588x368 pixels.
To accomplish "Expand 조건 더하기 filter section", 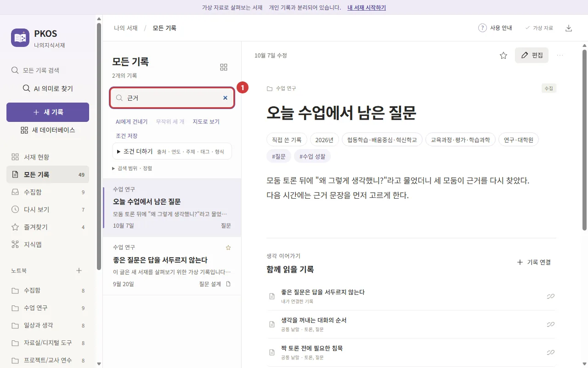I will pyautogui.click(x=172, y=151).
